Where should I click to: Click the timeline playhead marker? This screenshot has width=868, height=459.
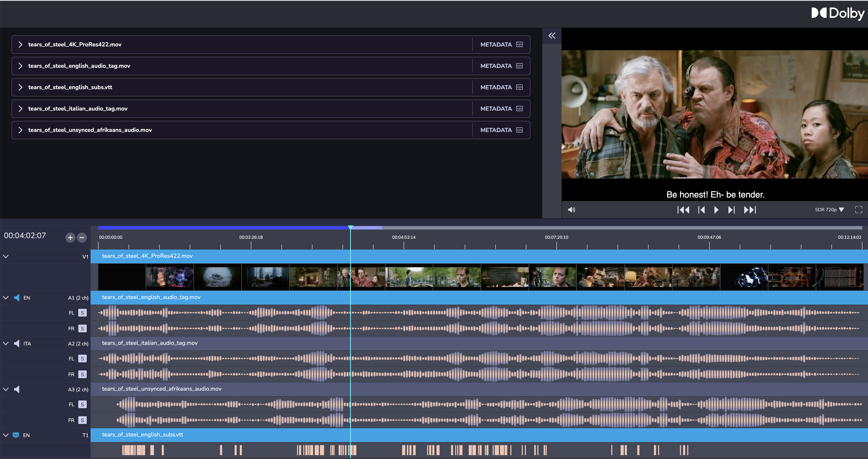pyautogui.click(x=350, y=228)
